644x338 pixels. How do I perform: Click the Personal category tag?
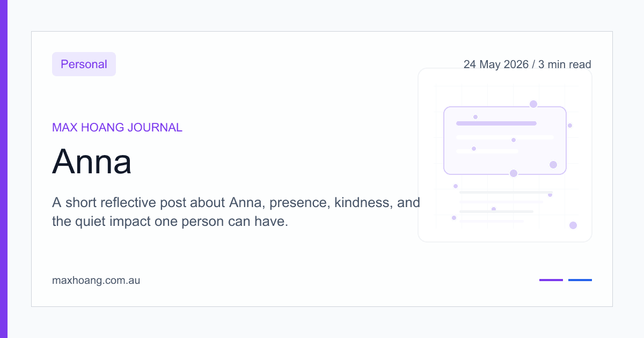pyautogui.click(x=84, y=64)
